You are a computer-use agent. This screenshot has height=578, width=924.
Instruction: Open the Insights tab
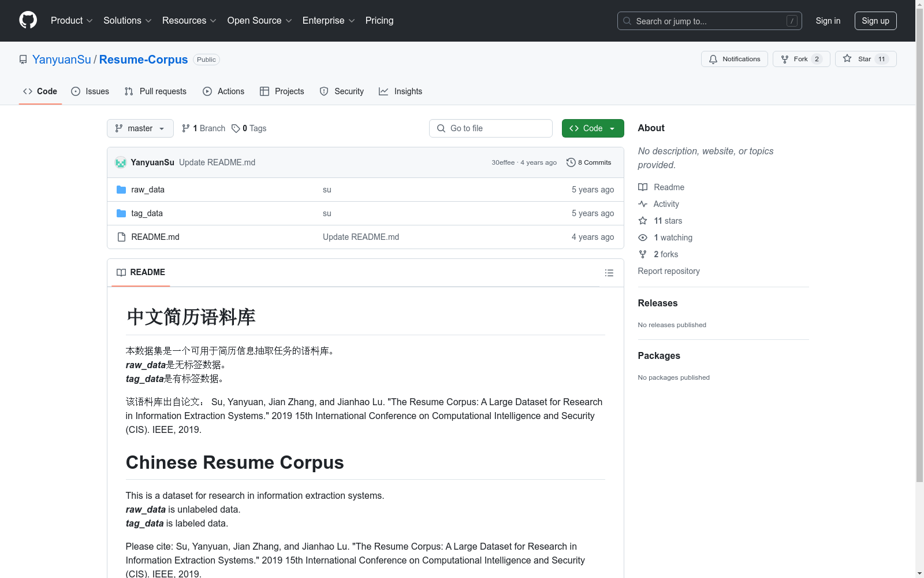coord(401,91)
